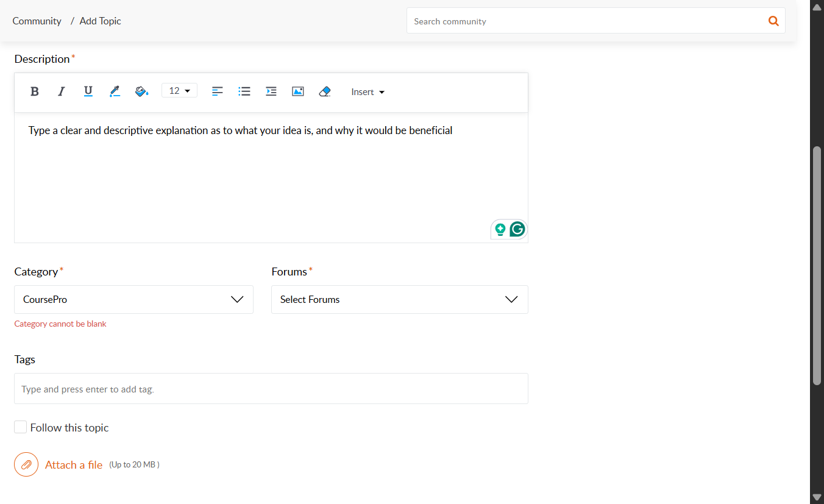Click the Tags field label
The width and height of the screenshot is (824, 504).
pos(25,360)
